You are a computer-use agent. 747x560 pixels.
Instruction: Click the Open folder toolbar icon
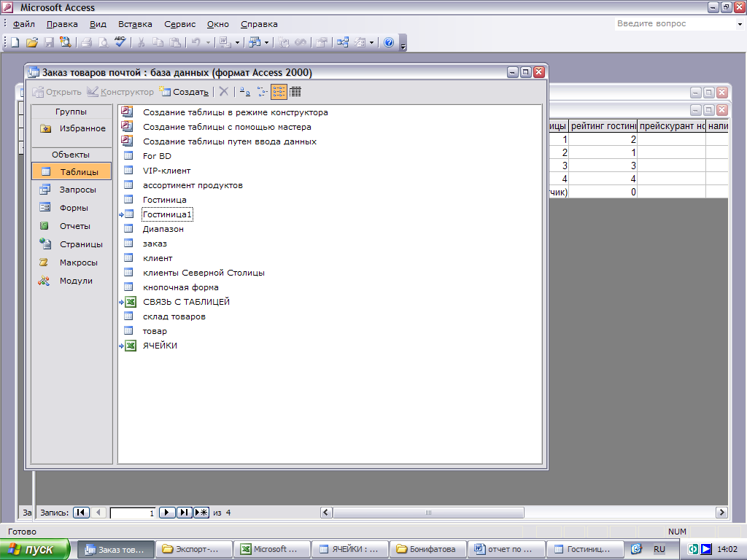click(32, 42)
